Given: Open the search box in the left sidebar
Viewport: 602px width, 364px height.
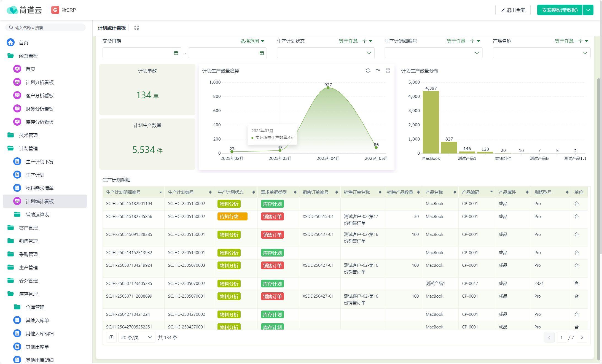Looking at the screenshot, I should [45, 27].
